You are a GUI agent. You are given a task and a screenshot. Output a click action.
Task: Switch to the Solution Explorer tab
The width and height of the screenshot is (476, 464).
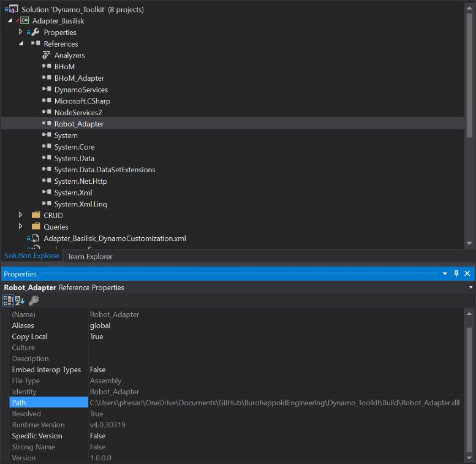(32, 256)
